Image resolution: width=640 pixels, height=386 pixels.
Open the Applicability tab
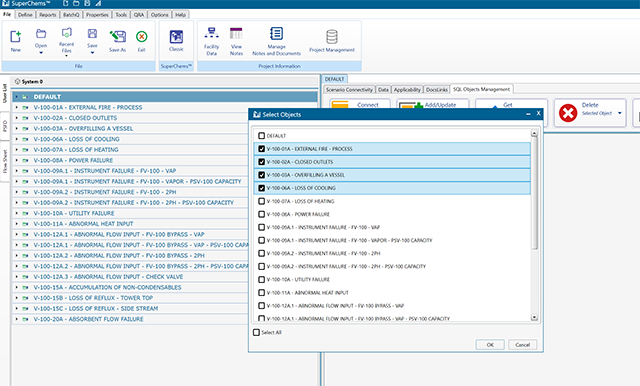click(407, 89)
